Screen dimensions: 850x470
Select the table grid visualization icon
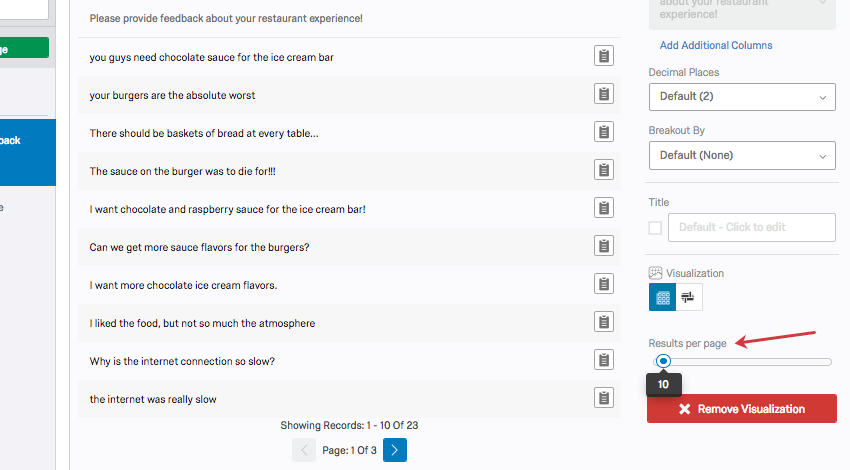[x=662, y=297]
